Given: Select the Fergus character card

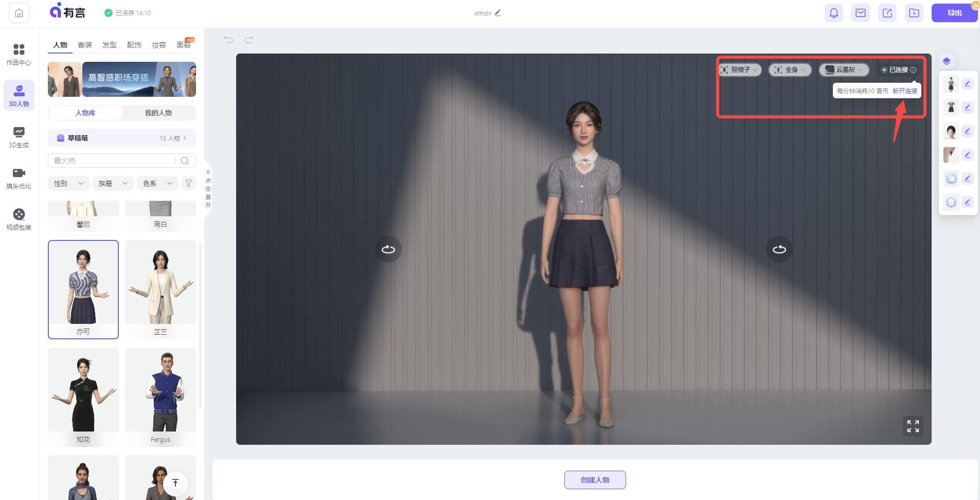Looking at the screenshot, I should [161, 397].
